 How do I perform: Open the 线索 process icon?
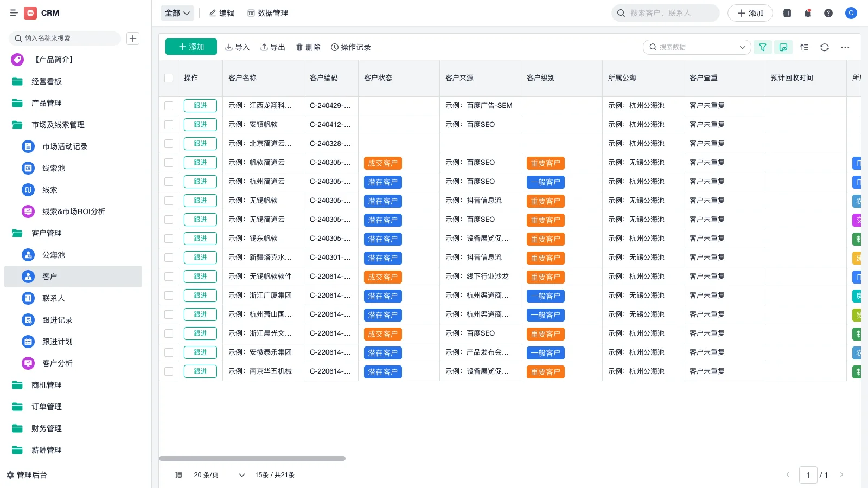pos(28,190)
